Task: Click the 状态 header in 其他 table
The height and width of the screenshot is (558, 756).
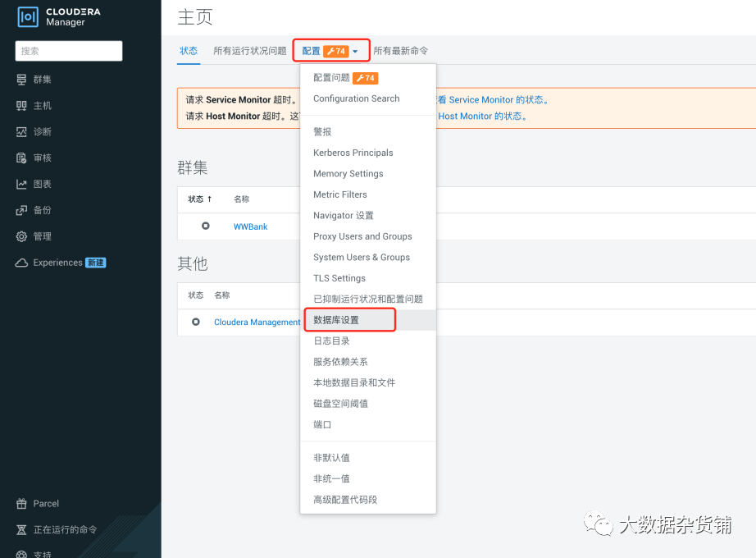Action: [x=196, y=295]
